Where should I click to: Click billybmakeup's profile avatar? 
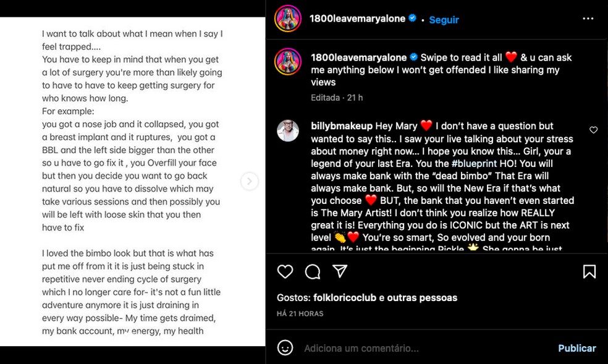[x=288, y=131]
